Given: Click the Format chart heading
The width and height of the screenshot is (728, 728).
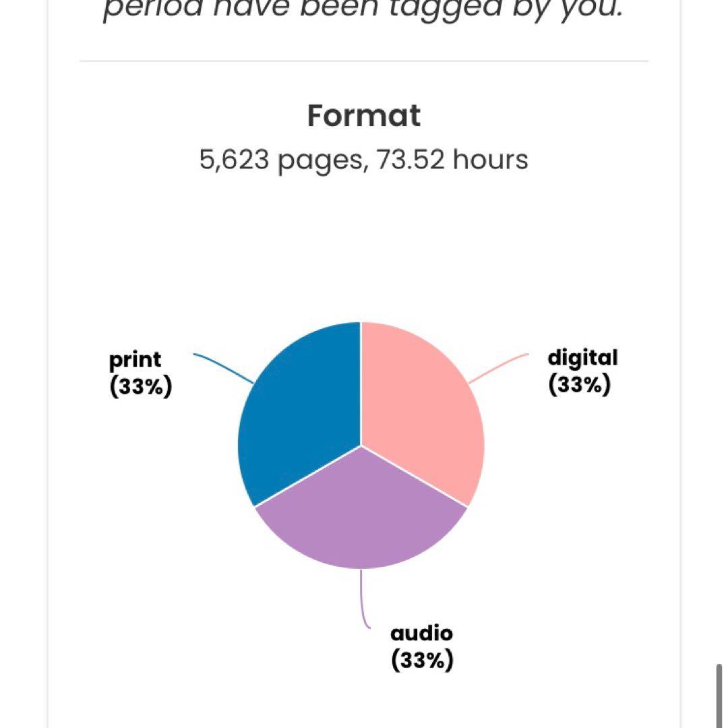Looking at the screenshot, I should point(364,116).
